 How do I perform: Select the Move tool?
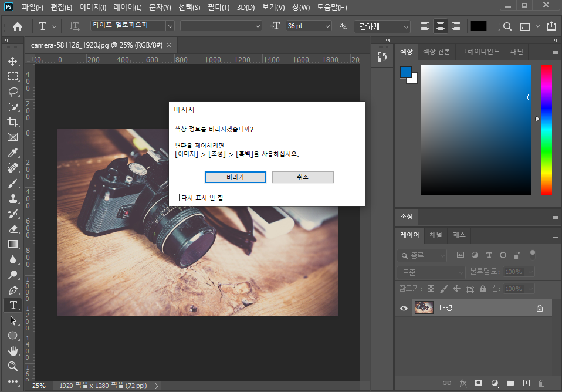click(x=13, y=62)
